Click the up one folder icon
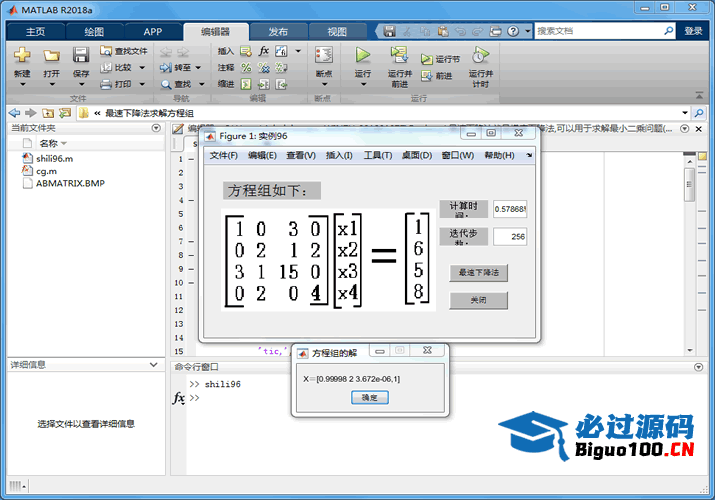Viewport: 715px width, 500px height. coord(48,113)
